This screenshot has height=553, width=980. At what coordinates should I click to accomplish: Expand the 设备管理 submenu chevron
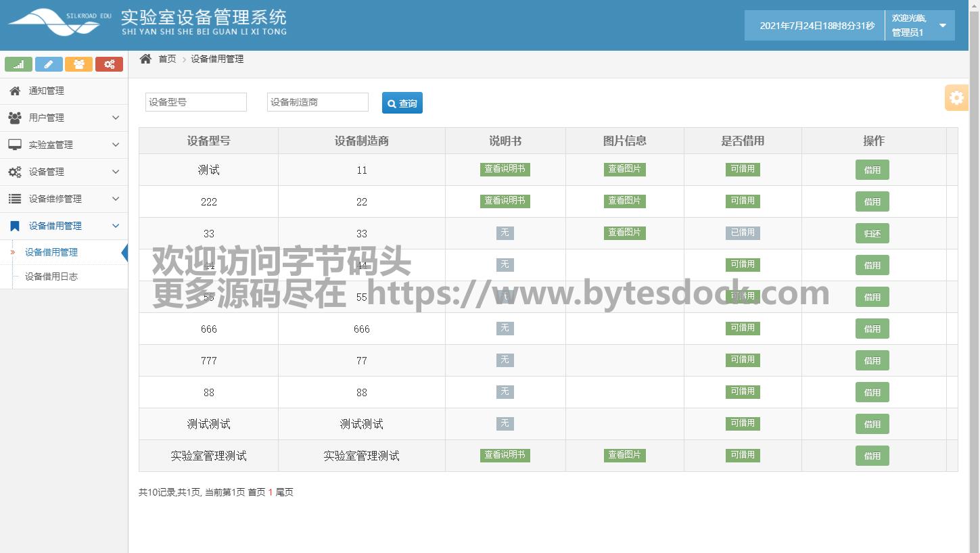(x=116, y=172)
